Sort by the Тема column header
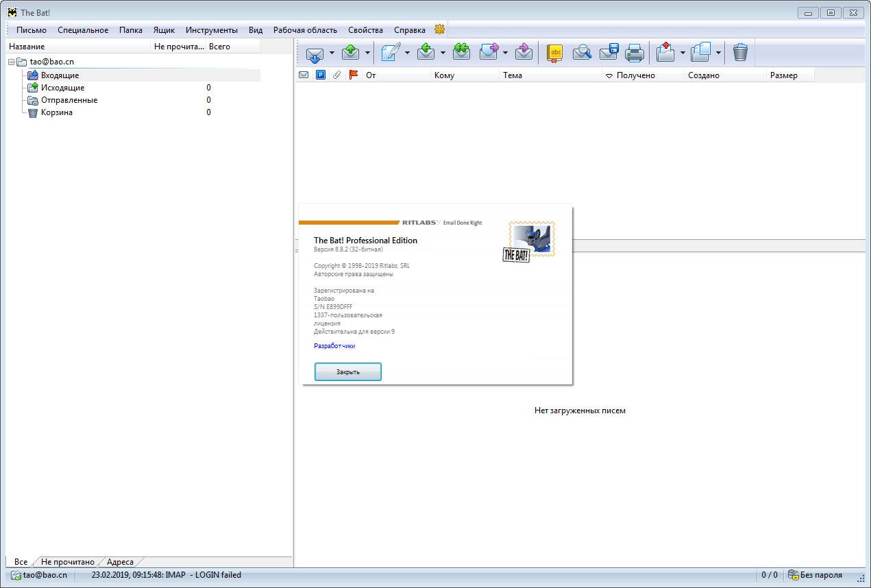The image size is (871, 588). pos(550,75)
